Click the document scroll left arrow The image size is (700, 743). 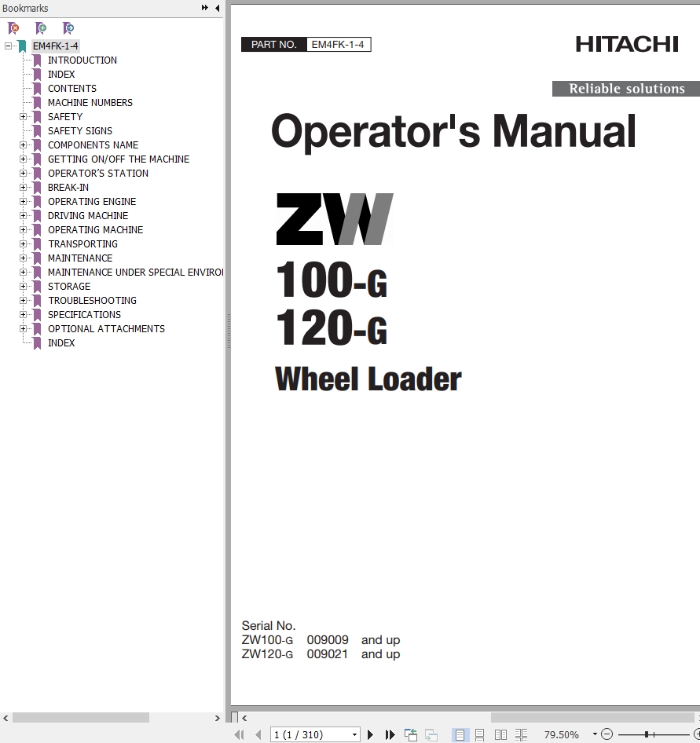[244, 718]
